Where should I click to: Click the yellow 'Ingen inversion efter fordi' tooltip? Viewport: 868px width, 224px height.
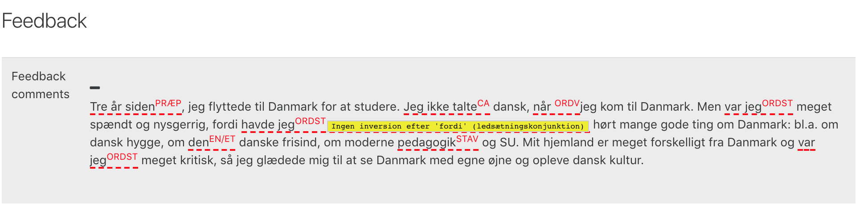(x=458, y=126)
